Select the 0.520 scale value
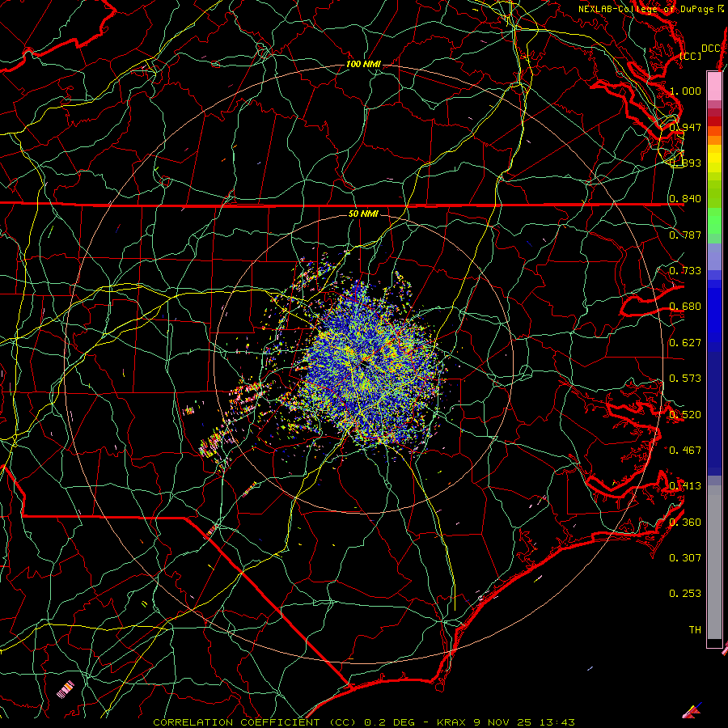 685,414
